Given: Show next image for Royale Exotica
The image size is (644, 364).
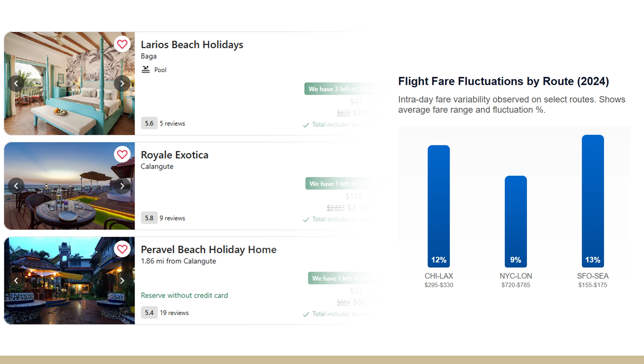Looking at the screenshot, I should pyautogui.click(x=122, y=186).
